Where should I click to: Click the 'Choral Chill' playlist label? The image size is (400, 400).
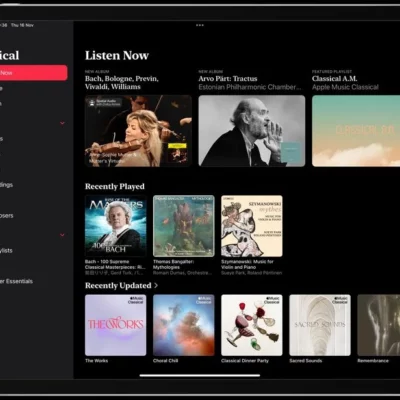[165, 361]
